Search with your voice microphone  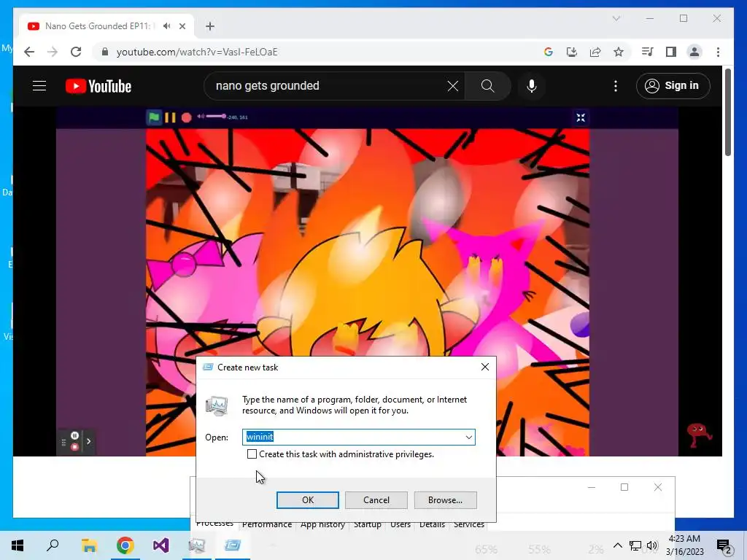tap(532, 86)
